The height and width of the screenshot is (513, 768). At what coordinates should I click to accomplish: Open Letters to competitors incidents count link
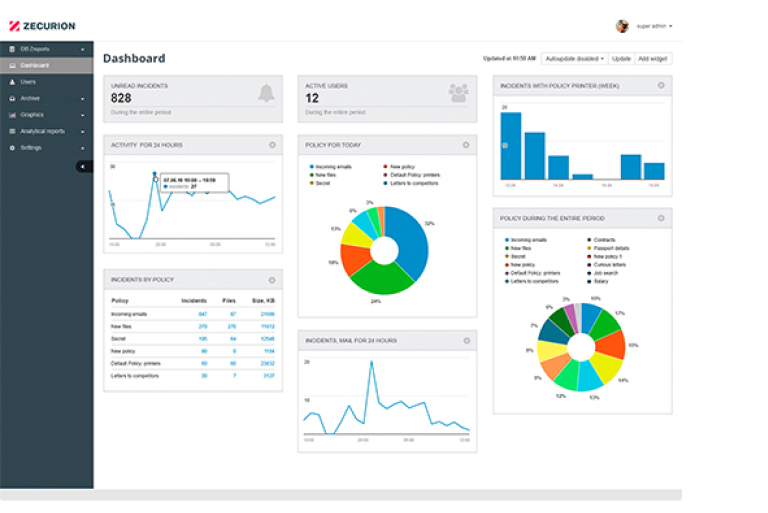204,376
